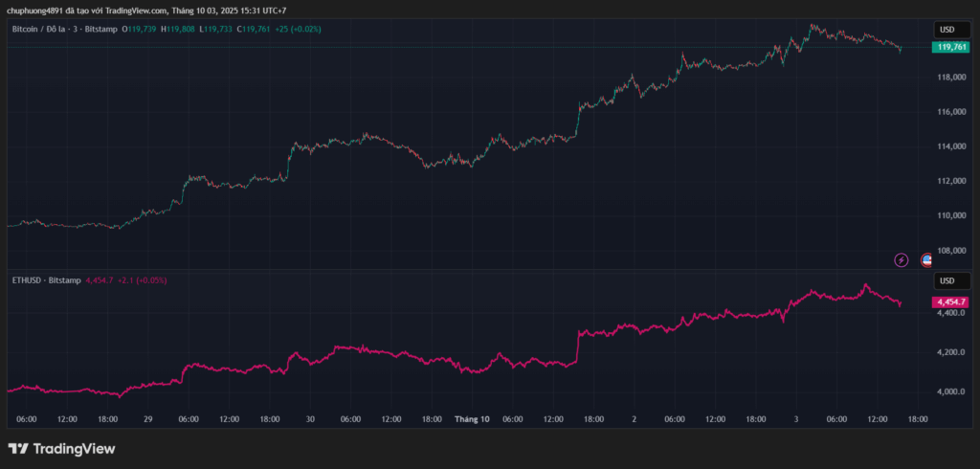Click the +25 (+0.02%) change value

tap(298, 29)
